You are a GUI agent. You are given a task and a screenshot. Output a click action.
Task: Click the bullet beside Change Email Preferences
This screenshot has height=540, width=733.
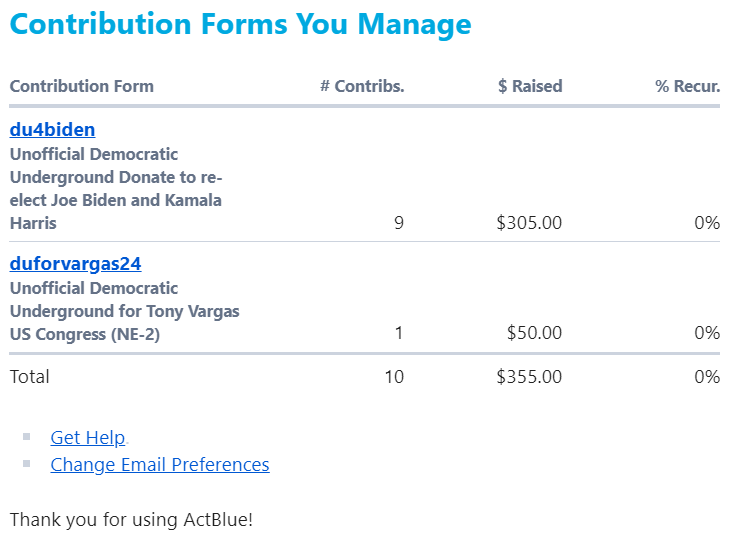tap(27, 464)
